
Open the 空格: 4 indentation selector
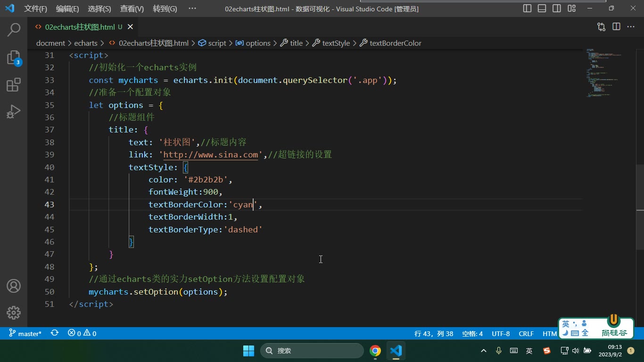coord(472,333)
